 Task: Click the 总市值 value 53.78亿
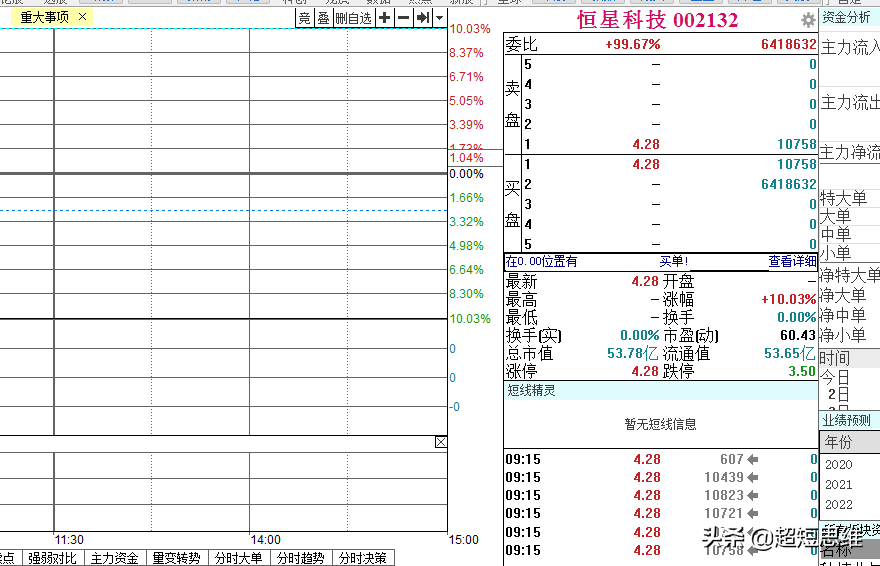(x=632, y=353)
